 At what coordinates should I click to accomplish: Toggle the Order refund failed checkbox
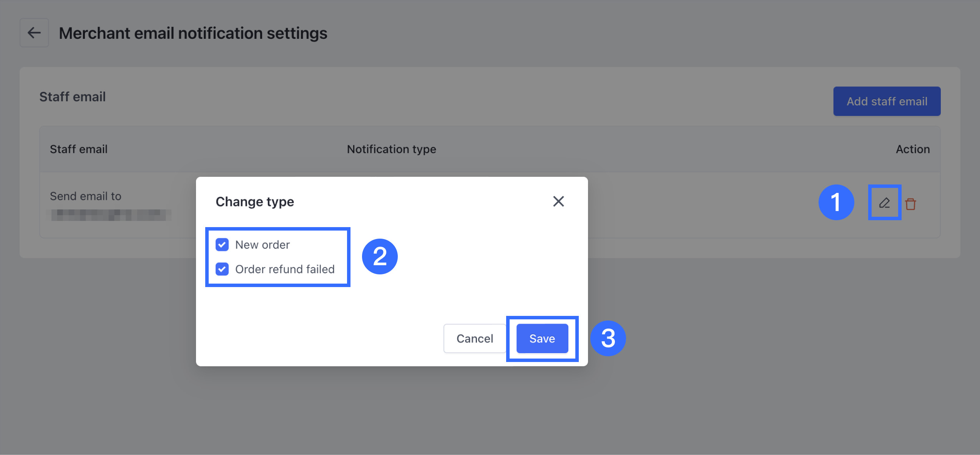tap(222, 269)
